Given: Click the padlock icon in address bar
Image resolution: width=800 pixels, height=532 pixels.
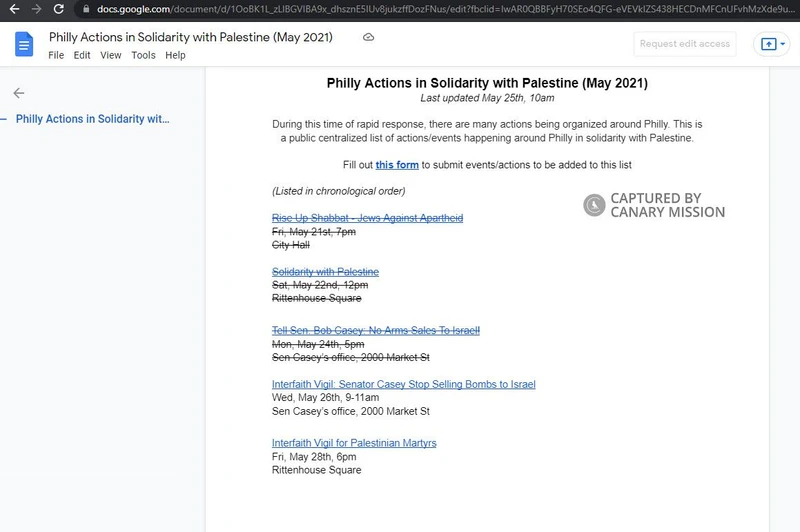Looking at the screenshot, I should point(86,9).
